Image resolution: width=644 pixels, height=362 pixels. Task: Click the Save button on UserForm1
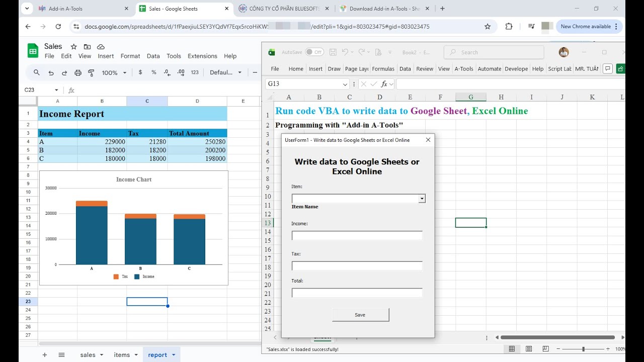point(360,315)
